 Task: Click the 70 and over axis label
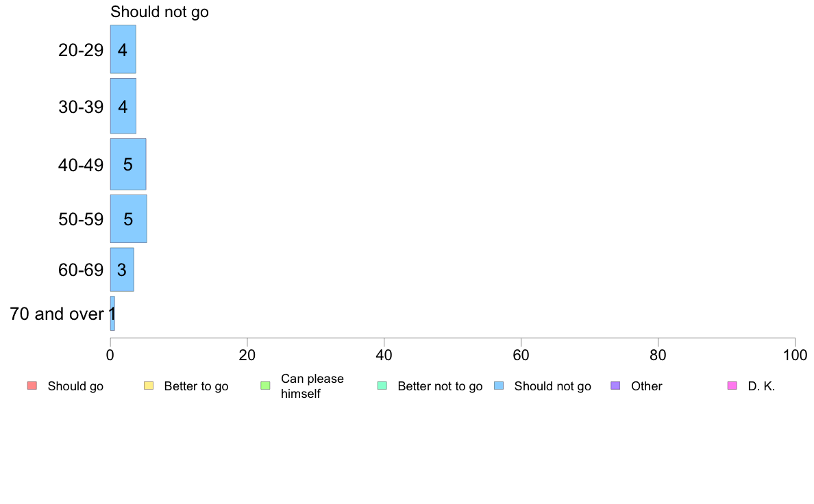click(x=57, y=314)
